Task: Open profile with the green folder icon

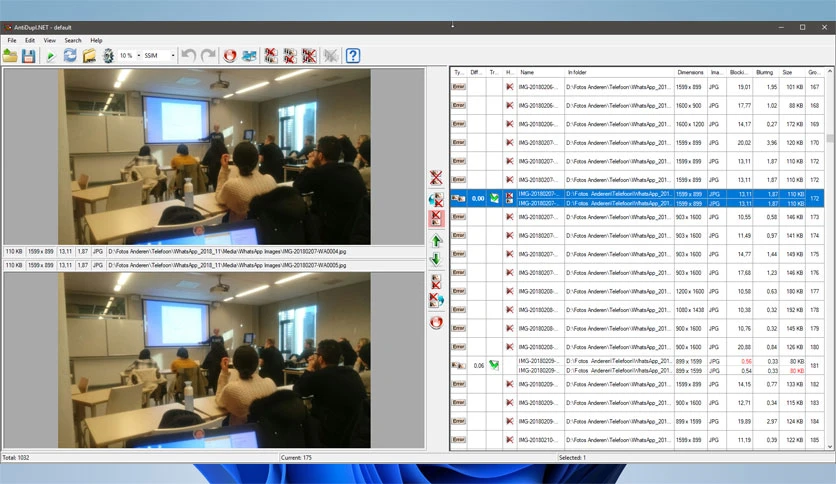Action: point(10,55)
